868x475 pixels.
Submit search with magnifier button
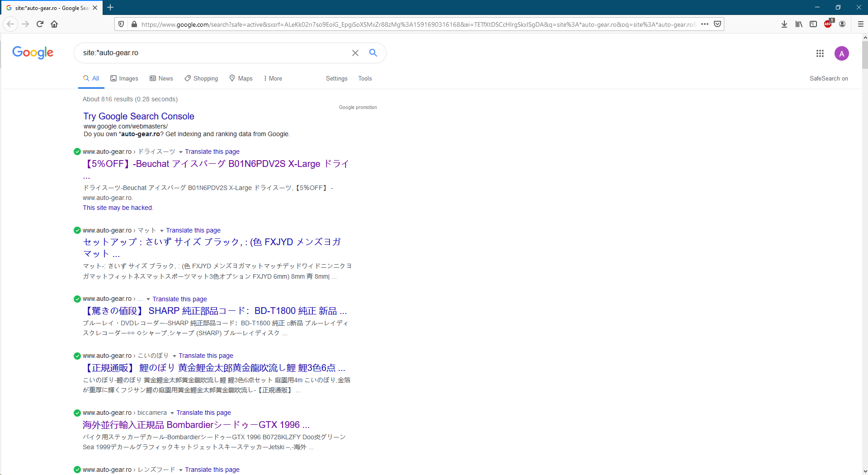coord(373,53)
